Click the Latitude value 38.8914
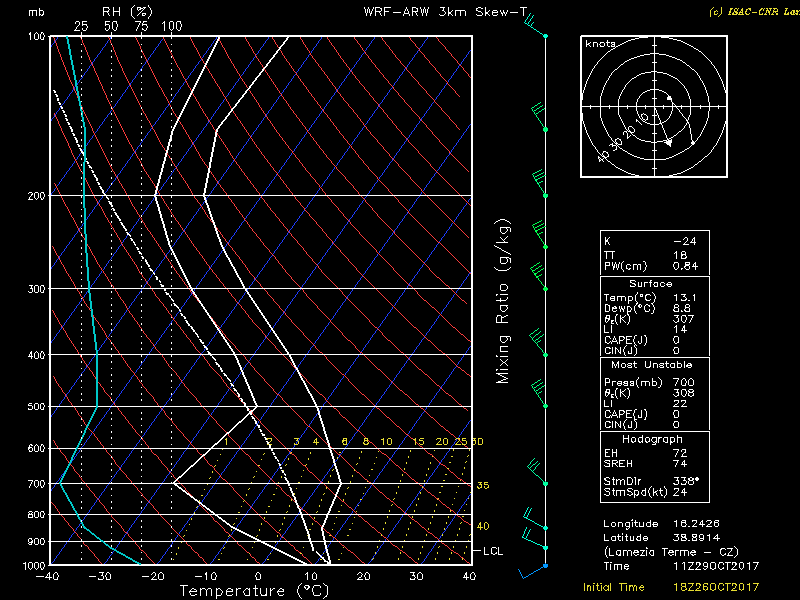 [696, 538]
